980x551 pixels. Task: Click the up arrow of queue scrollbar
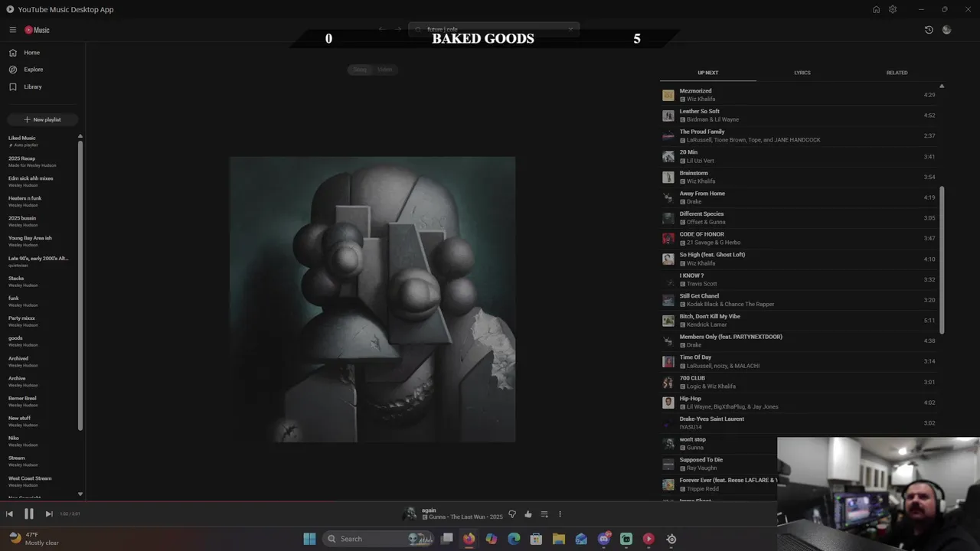coord(942,86)
